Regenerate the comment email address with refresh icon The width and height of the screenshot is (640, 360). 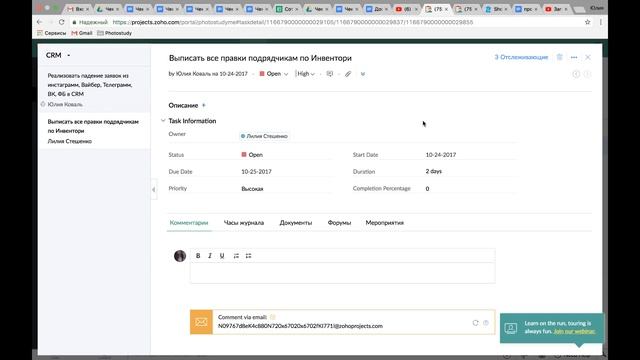[475, 323]
